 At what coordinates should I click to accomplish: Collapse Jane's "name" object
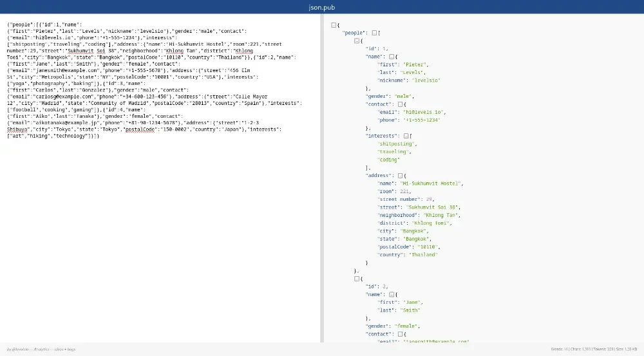[x=392, y=294]
